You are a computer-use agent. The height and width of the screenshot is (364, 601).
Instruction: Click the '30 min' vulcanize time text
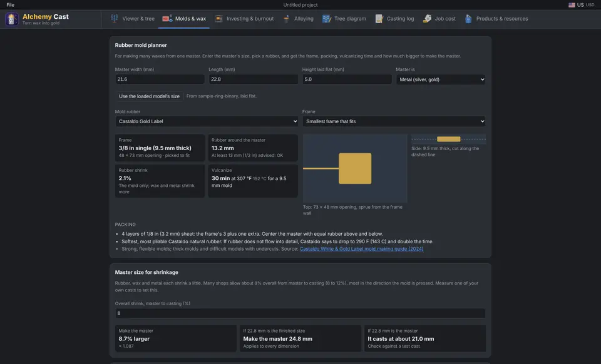coord(221,178)
